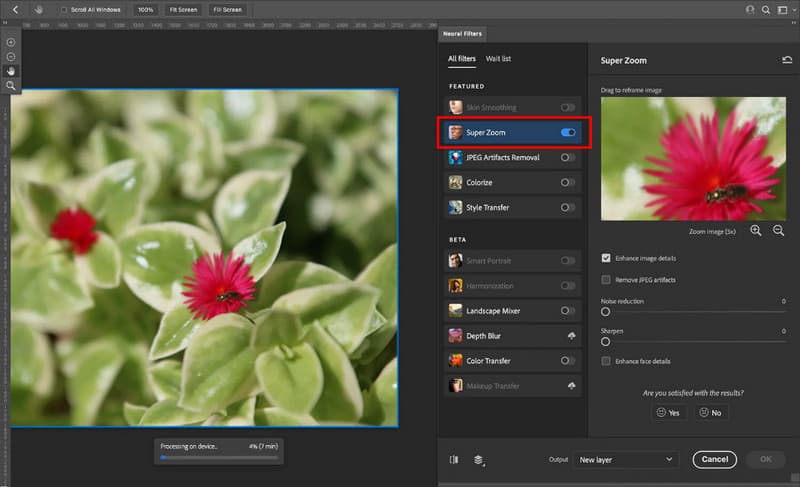Select the Hand tool in left toolbar
Screen dimensions: 800x487
point(11,71)
